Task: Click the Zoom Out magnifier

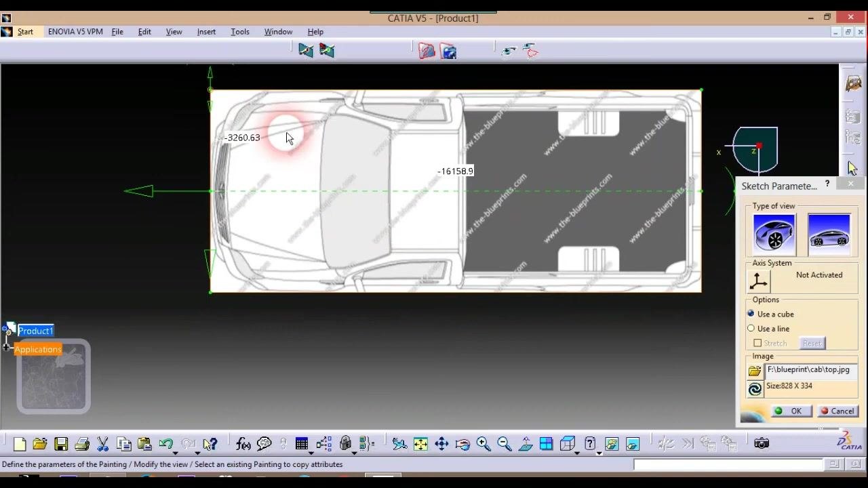Action: coord(505,444)
